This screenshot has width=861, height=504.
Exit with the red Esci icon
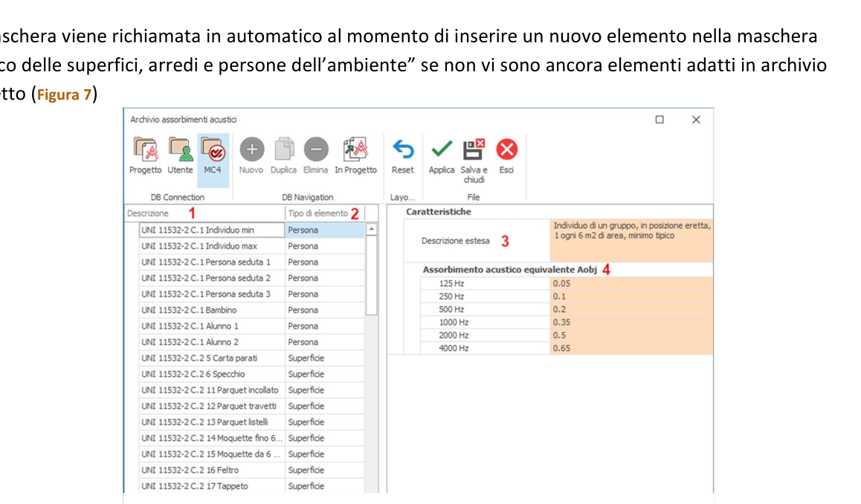pos(506,149)
